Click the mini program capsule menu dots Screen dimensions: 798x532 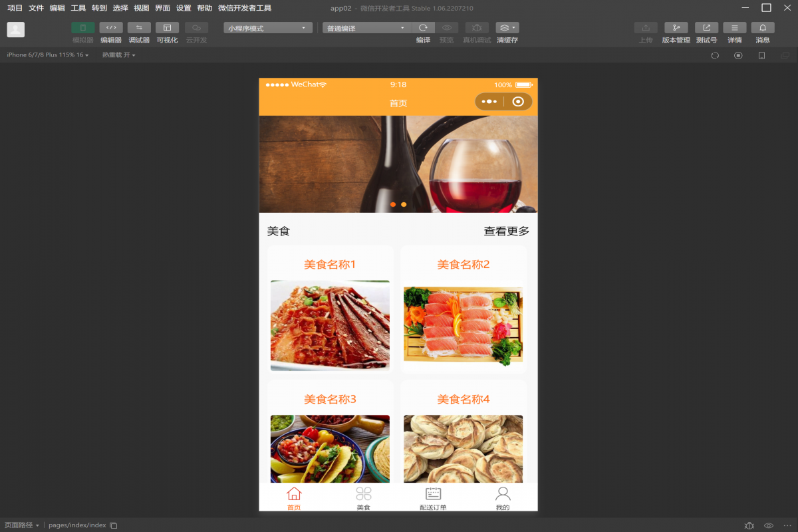pyautogui.click(x=489, y=102)
